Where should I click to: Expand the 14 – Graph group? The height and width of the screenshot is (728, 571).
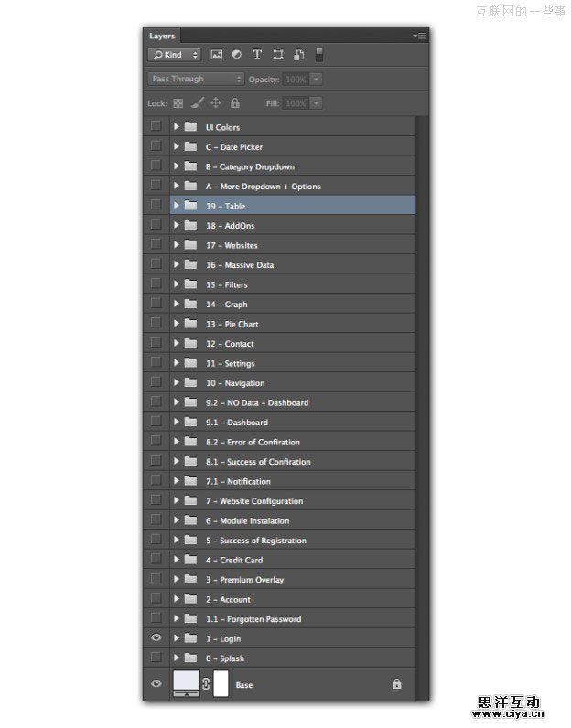click(177, 305)
